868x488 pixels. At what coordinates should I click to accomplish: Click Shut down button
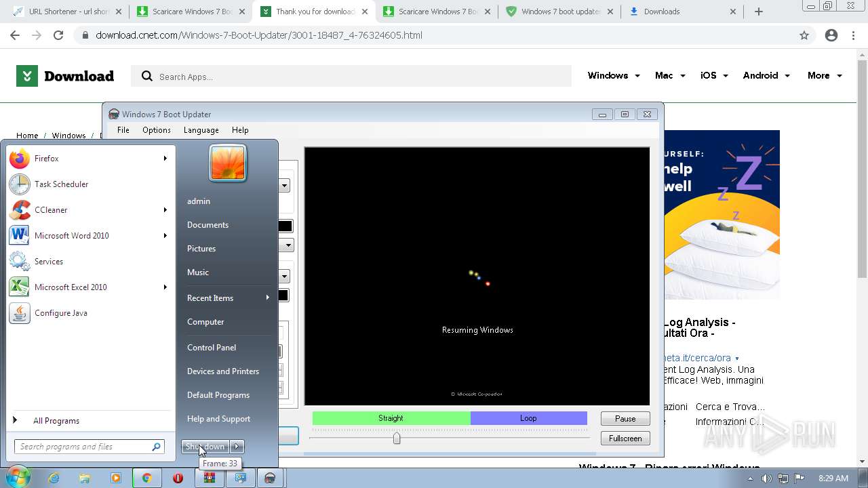[205, 447]
